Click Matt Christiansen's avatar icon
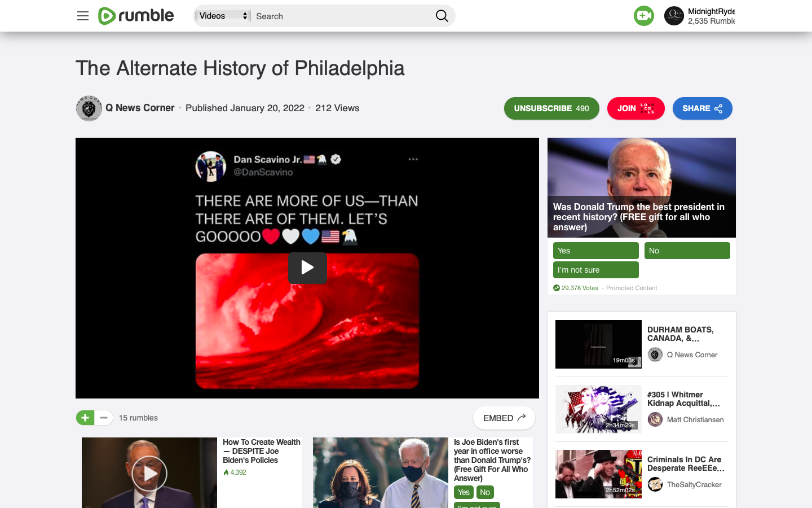The image size is (812, 508). coord(655,419)
